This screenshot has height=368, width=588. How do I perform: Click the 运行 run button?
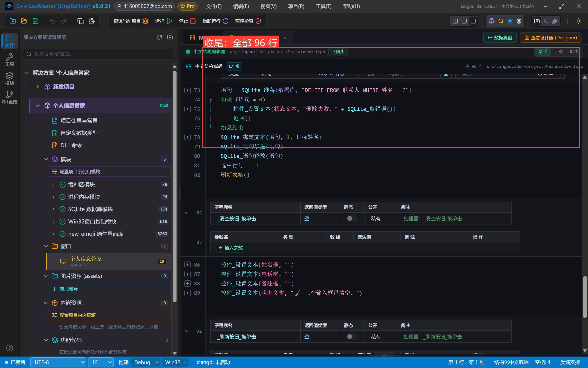click(x=163, y=21)
